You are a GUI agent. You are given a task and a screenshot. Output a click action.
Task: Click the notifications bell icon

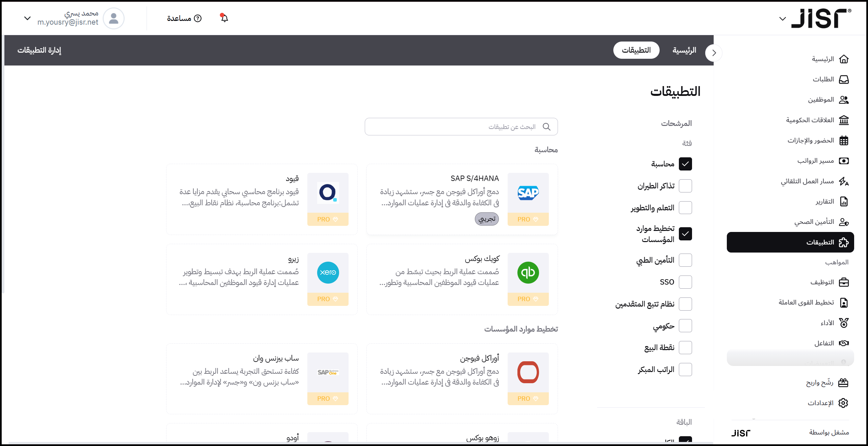(224, 18)
